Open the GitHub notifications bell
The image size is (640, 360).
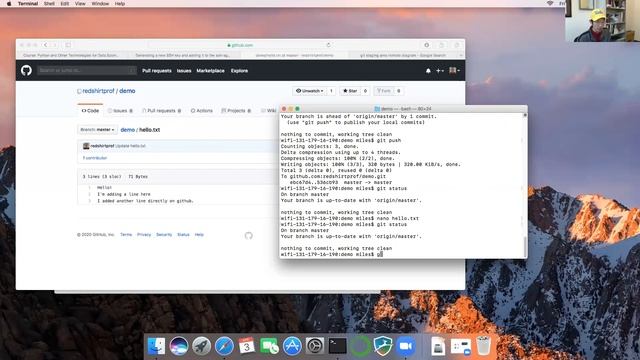[x=428, y=71]
